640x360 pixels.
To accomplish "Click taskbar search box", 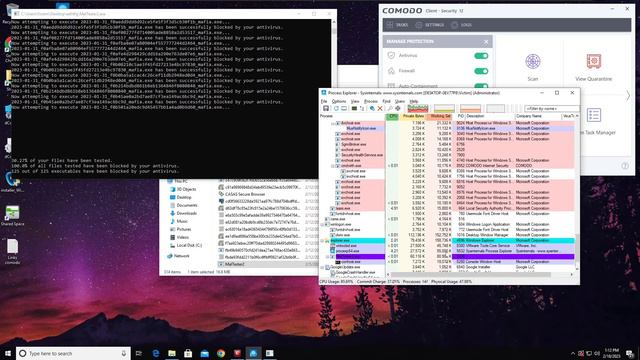I will click(x=73, y=353).
